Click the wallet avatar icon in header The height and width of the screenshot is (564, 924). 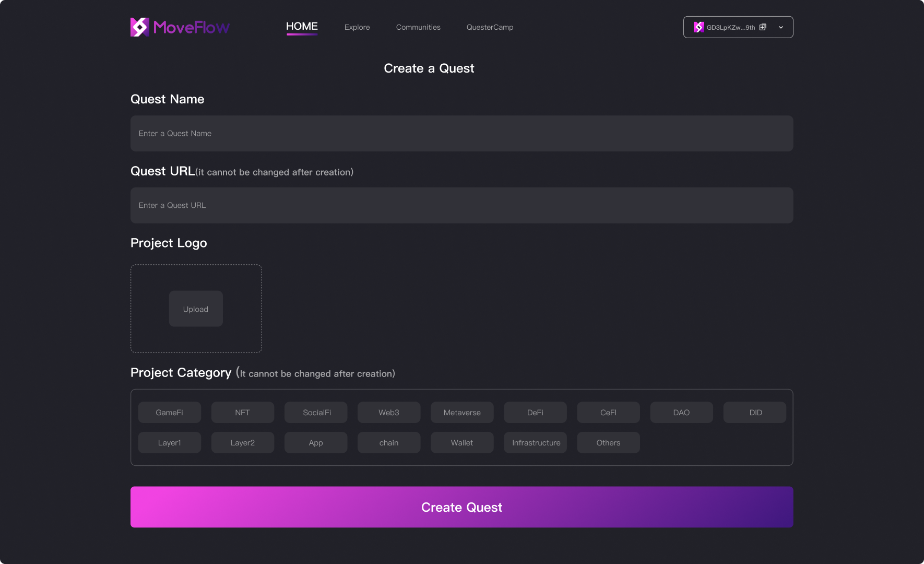[x=699, y=27]
